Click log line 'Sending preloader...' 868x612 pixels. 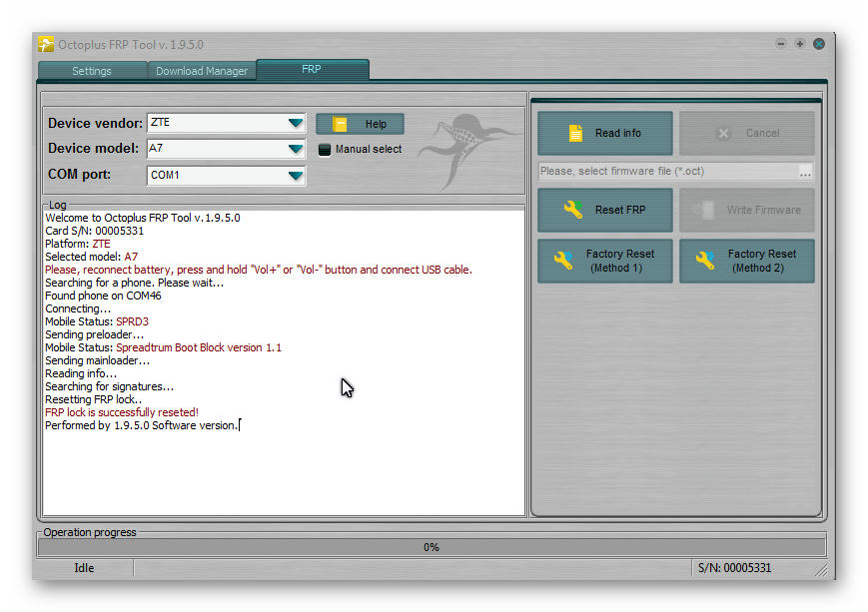click(x=94, y=334)
